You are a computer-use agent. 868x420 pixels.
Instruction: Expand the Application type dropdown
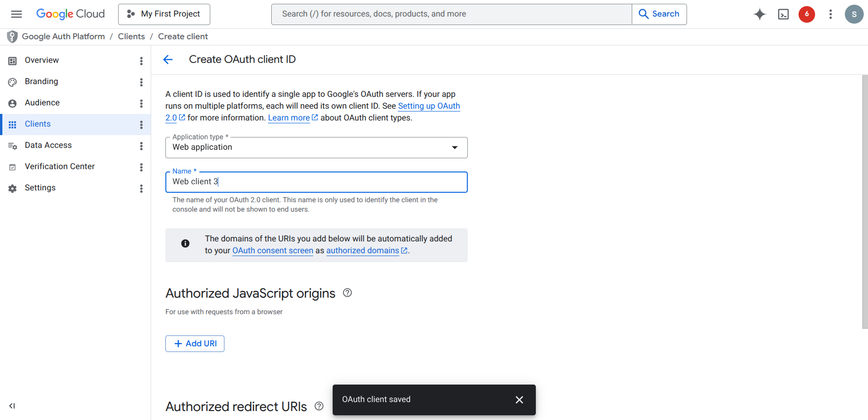pos(316,147)
